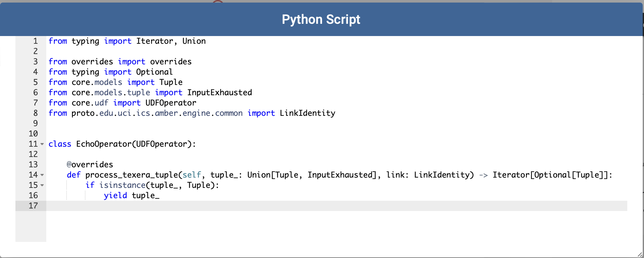
Task: Select gutter line number 3
Action: point(35,62)
